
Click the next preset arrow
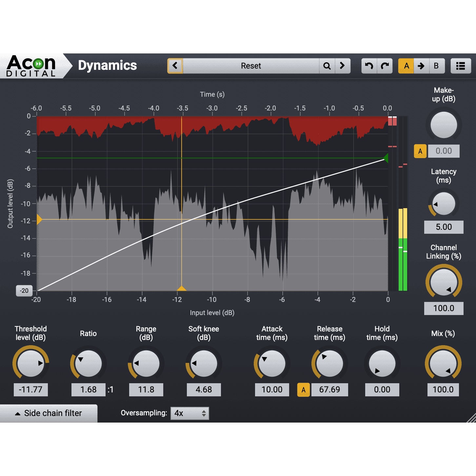click(343, 66)
